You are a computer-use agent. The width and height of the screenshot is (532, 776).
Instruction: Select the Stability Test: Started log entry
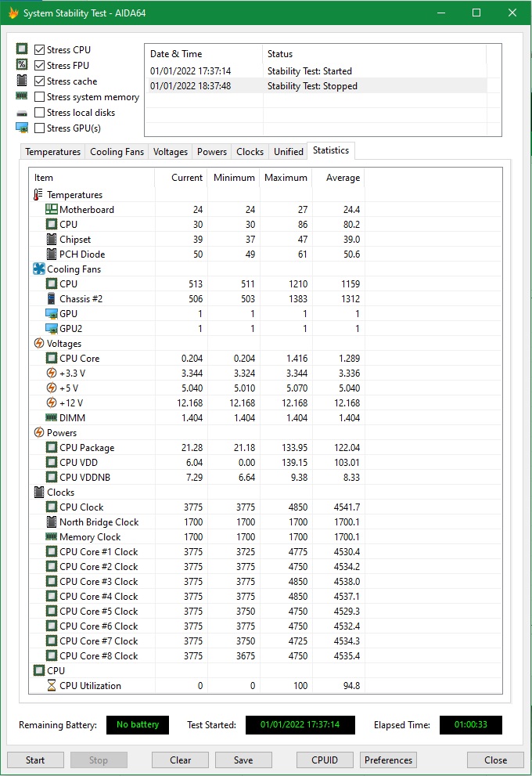(316, 70)
